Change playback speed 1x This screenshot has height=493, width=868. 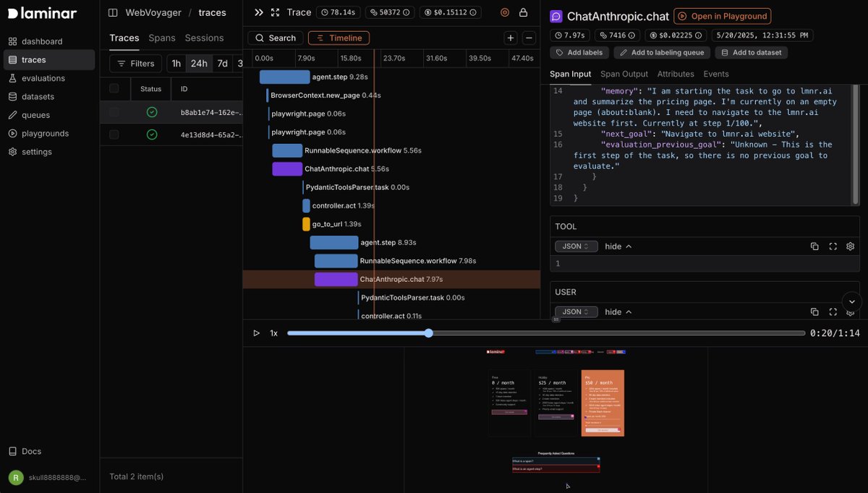pyautogui.click(x=274, y=333)
